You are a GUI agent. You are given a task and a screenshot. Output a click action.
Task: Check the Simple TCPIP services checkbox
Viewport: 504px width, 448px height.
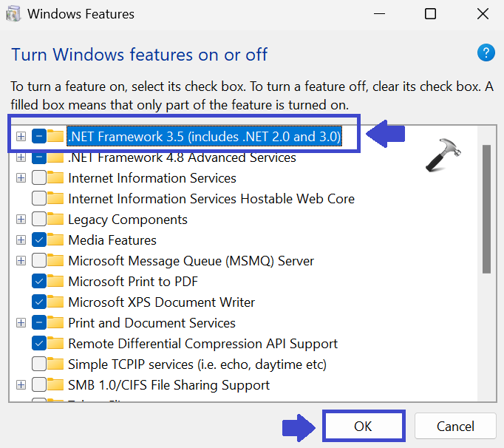[x=38, y=364]
